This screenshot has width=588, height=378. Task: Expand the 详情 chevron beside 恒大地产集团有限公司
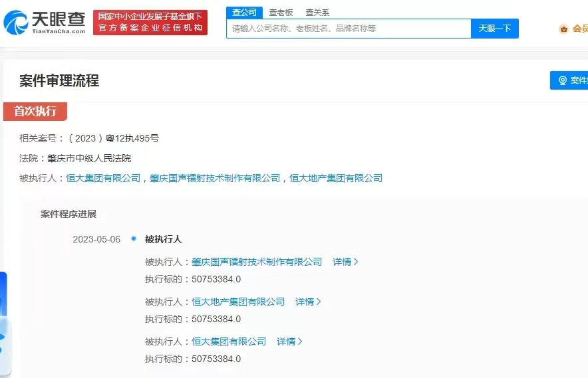coord(319,302)
